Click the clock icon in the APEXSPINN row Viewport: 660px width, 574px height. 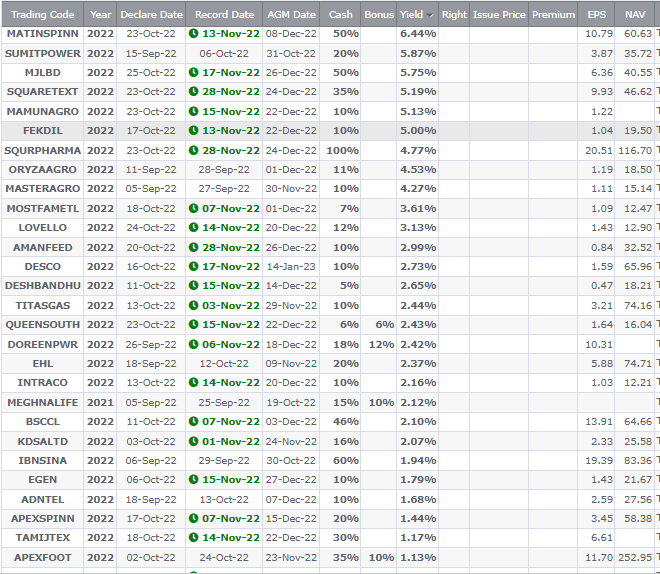[x=193, y=518]
